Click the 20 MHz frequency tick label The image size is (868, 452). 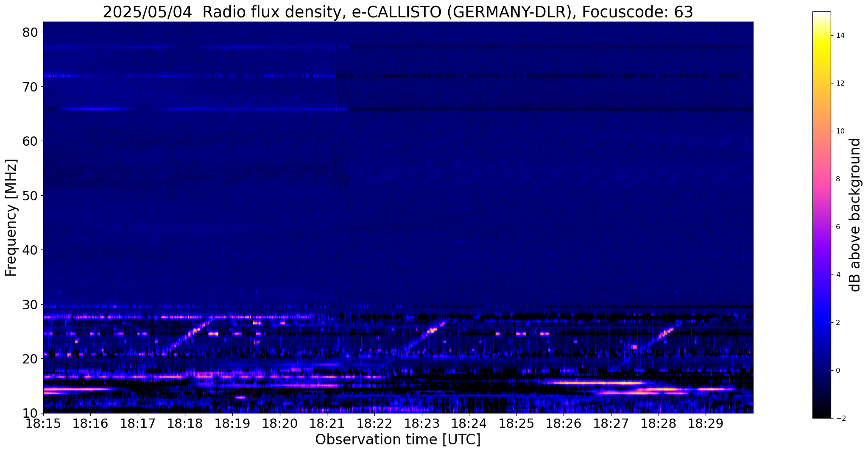(30, 359)
